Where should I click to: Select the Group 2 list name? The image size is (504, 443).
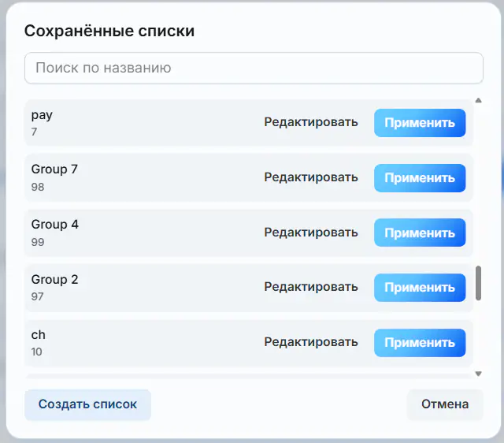pyautogui.click(x=54, y=279)
